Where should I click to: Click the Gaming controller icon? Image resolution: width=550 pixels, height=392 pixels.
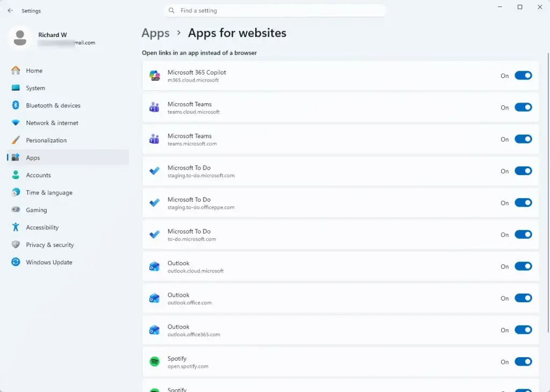[x=16, y=209]
